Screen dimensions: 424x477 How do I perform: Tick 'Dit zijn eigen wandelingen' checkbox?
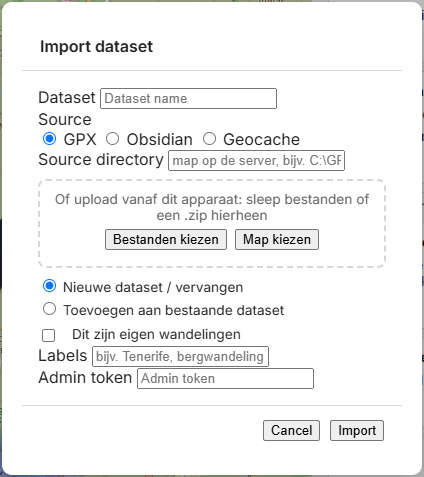click(x=49, y=335)
